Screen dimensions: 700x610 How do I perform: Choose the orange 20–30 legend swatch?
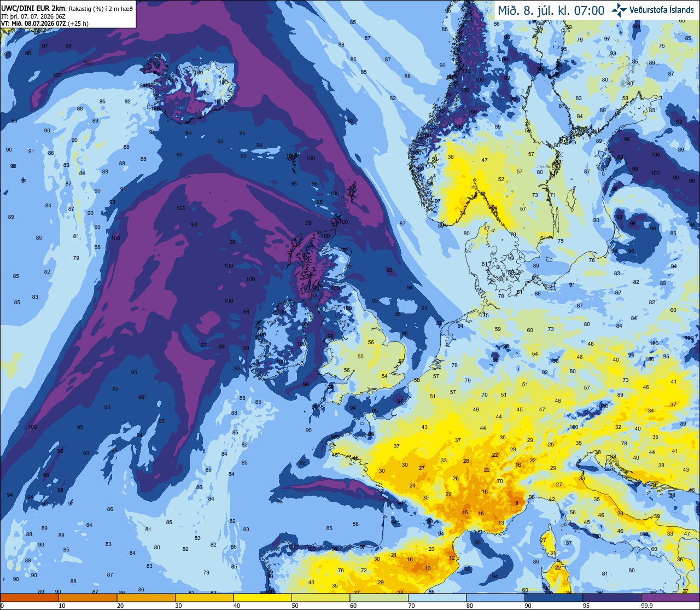coord(146,597)
